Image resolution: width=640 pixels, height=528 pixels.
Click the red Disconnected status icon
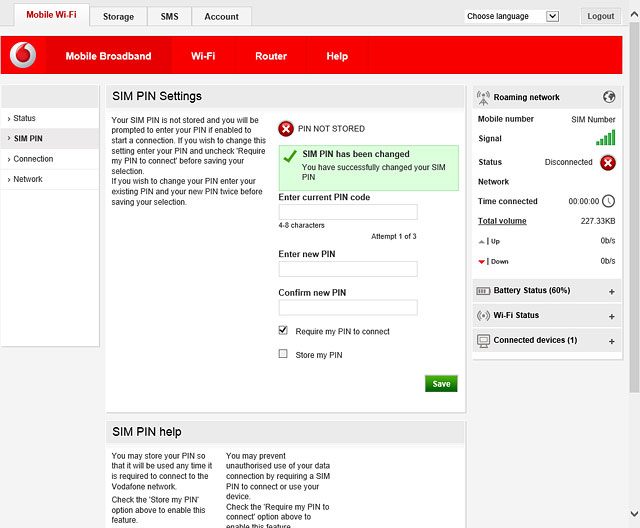tap(608, 163)
